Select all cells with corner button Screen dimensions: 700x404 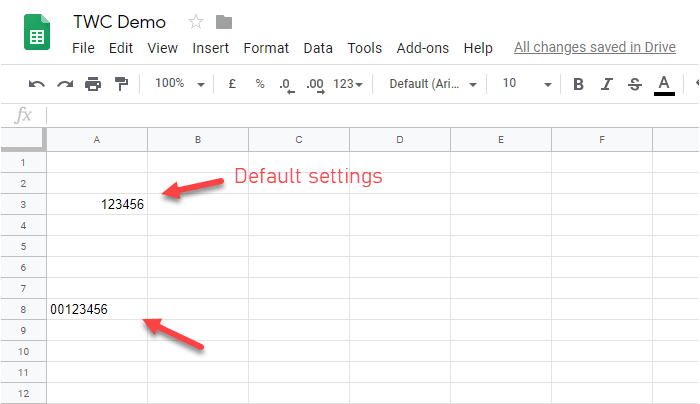23,140
